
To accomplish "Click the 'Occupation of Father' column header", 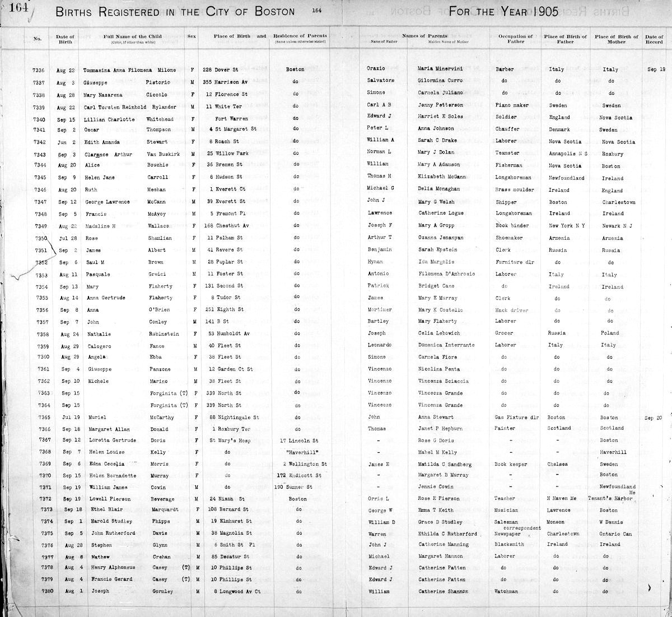I will tap(516, 39).
